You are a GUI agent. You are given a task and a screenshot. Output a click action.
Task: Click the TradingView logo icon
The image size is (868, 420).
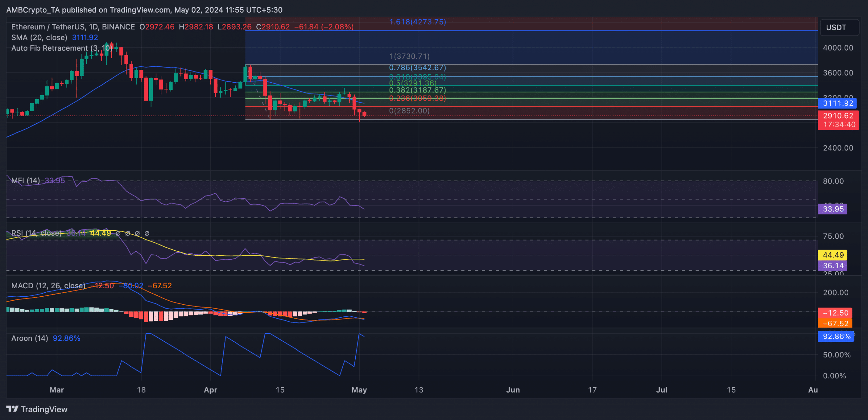(x=12, y=409)
